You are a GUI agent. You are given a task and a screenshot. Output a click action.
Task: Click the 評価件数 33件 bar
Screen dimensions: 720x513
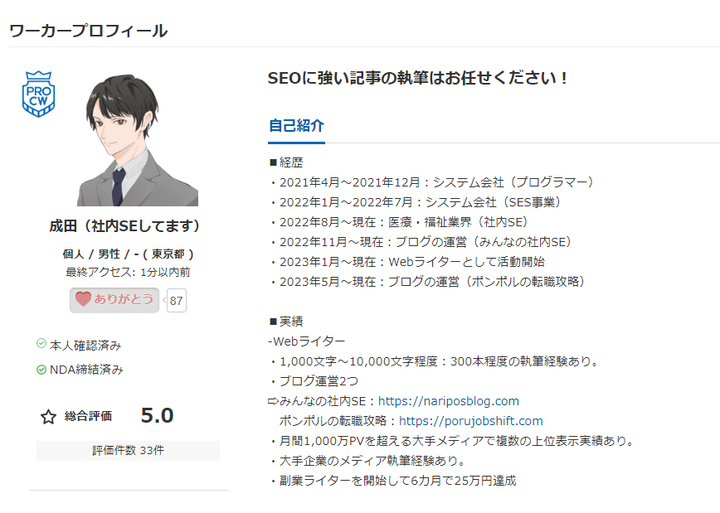(128, 451)
